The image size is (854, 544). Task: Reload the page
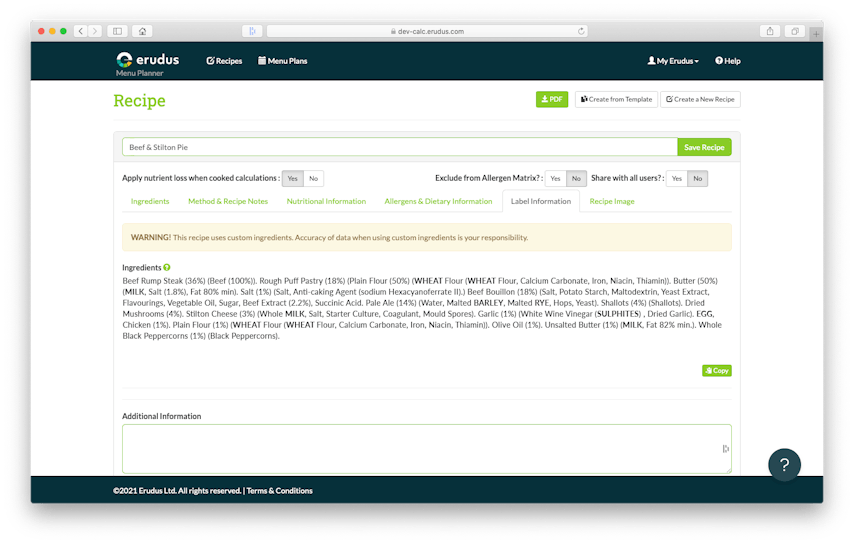[x=581, y=31]
